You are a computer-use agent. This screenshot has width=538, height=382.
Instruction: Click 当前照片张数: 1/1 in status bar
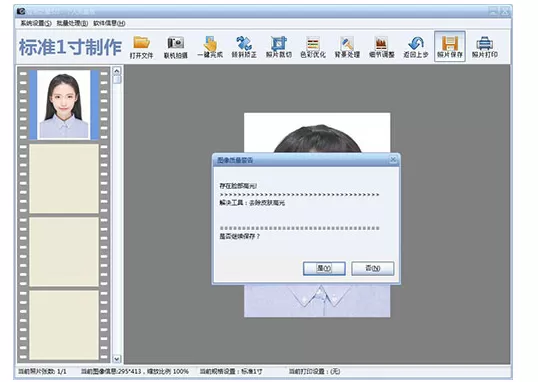tap(42, 371)
